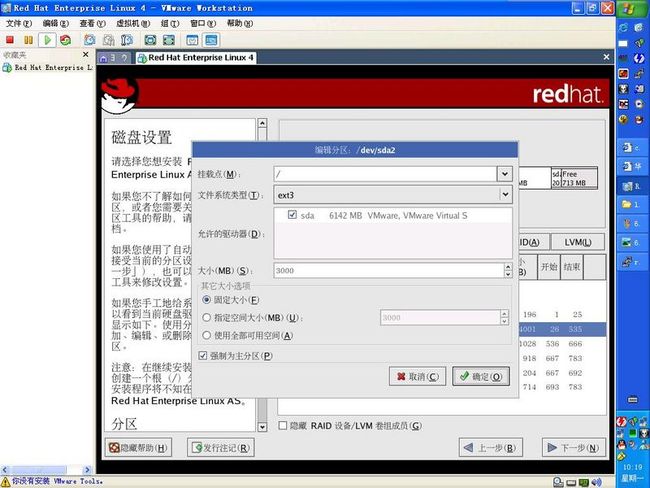Image resolution: width=650 pixels, height=488 pixels.
Task: Click the size (MB) input field
Action: click(x=389, y=270)
